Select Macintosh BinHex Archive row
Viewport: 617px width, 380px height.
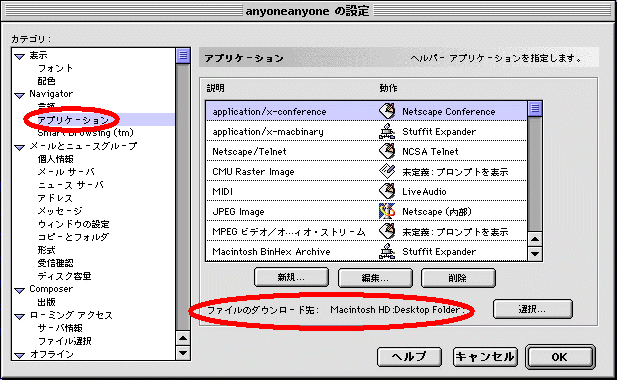point(366,252)
